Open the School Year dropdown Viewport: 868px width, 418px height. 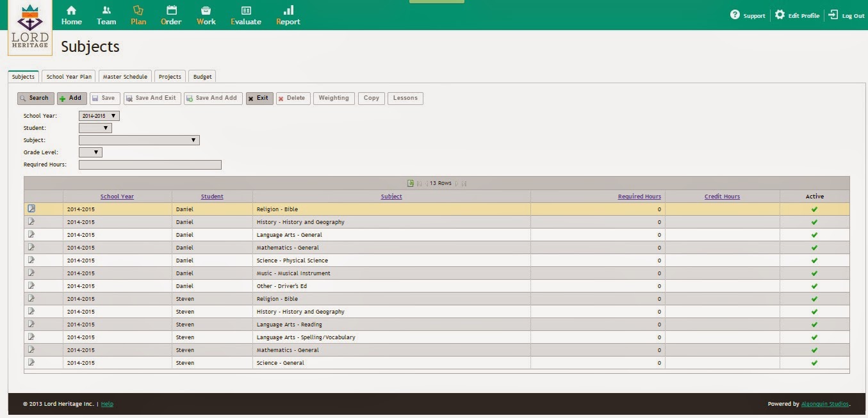(99, 116)
